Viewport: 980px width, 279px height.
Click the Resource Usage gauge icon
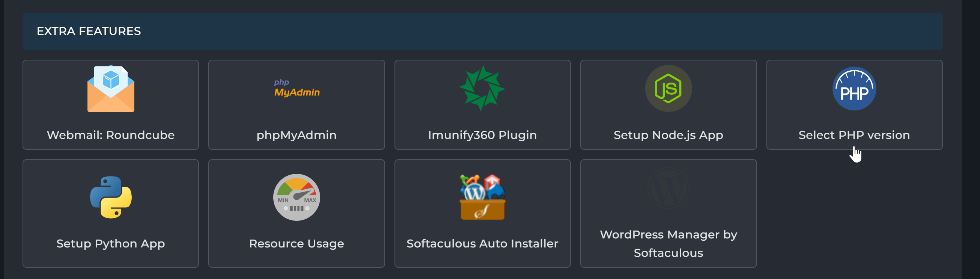click(x=297, y=197)
